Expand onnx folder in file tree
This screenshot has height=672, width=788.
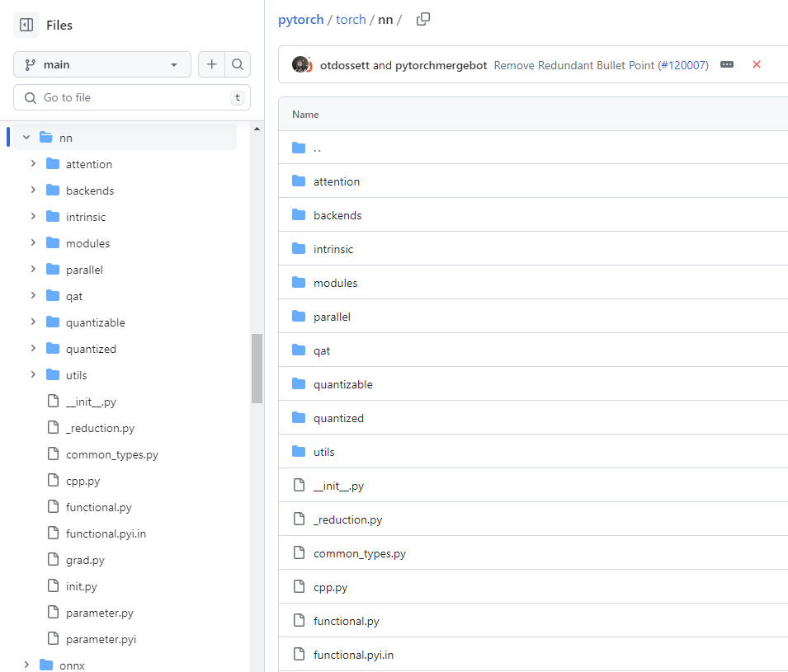coord(26,665)
